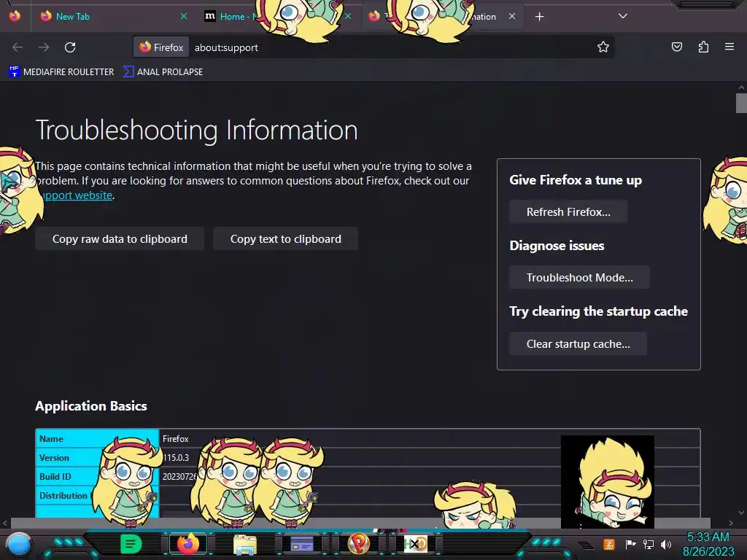The height and width of the screenshot is (560, 747).
Task: Open the Action Center flag tray icon
Action: coord(630,544)
